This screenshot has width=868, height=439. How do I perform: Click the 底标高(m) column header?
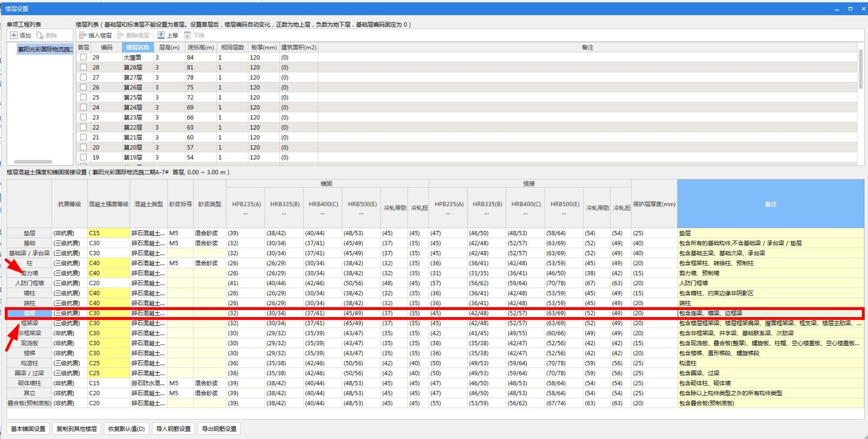tap(201, 48)
